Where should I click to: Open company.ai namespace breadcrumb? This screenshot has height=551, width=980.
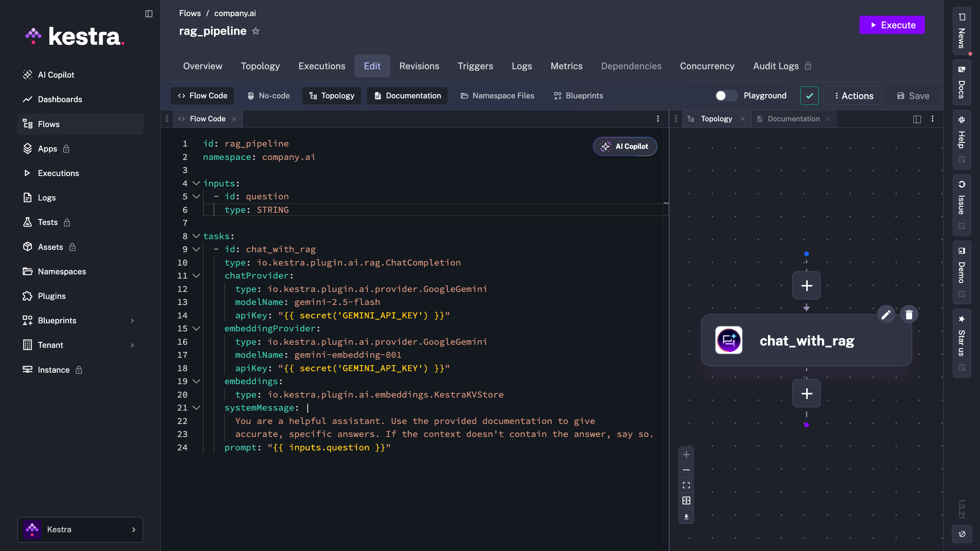(x=235, y=13)
